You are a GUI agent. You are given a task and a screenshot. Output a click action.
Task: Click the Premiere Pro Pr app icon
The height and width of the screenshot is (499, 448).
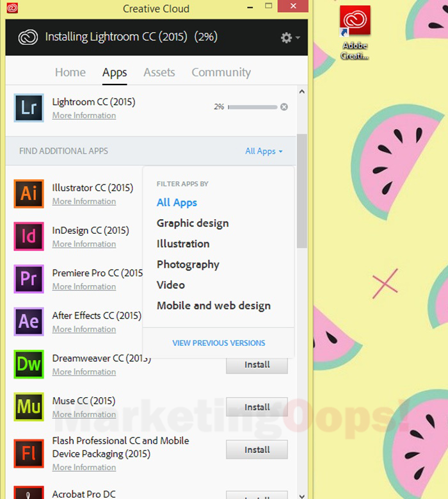pyautogui.click(x=29, y=279)
